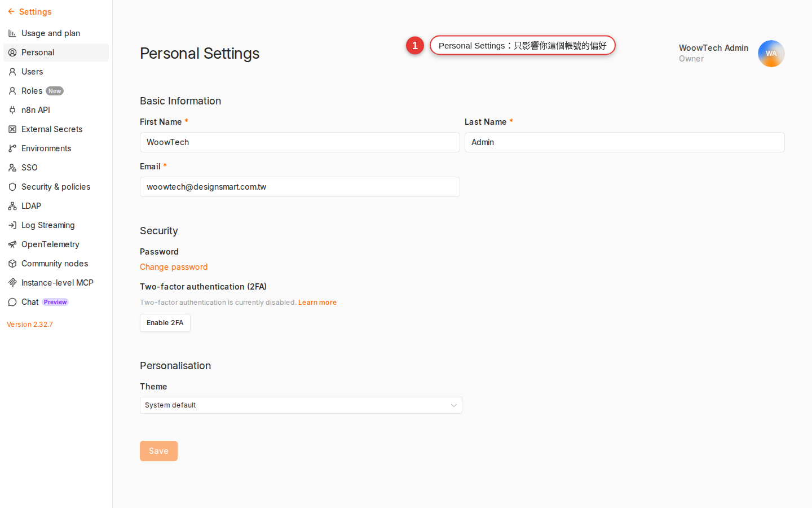Open Log Streaming settings

[x=56, y=225]
